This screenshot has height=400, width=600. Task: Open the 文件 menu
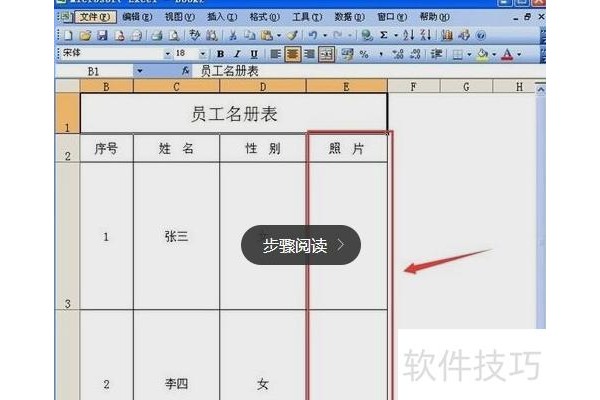click(x=95, y=17)
